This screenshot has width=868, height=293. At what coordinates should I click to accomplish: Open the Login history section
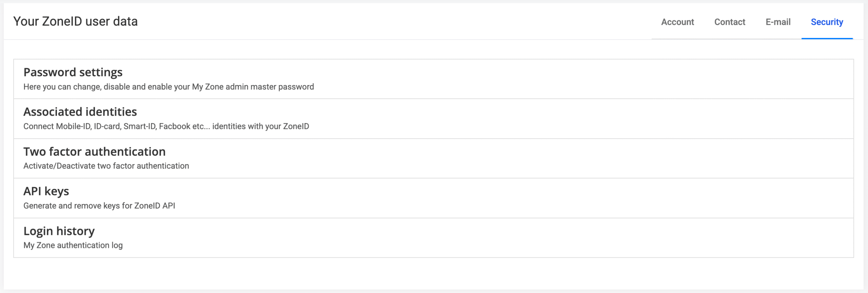[59, 231]
